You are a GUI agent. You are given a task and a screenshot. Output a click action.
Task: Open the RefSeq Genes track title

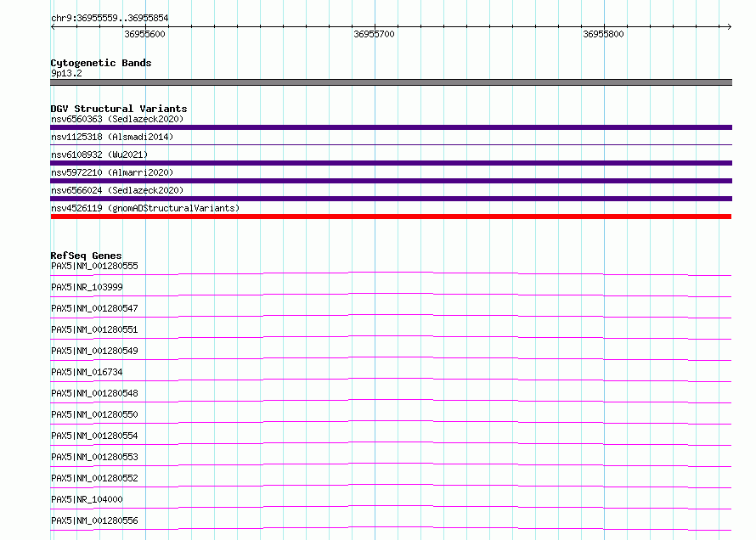86,256
